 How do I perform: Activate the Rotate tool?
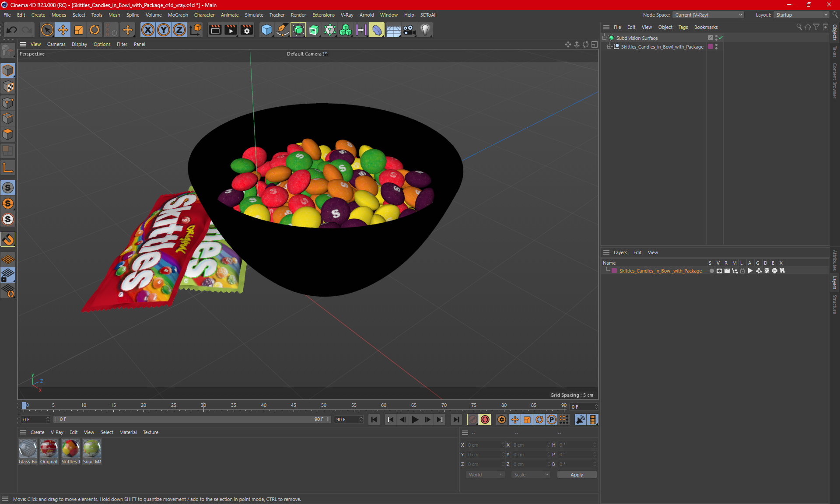coord(94,30)
